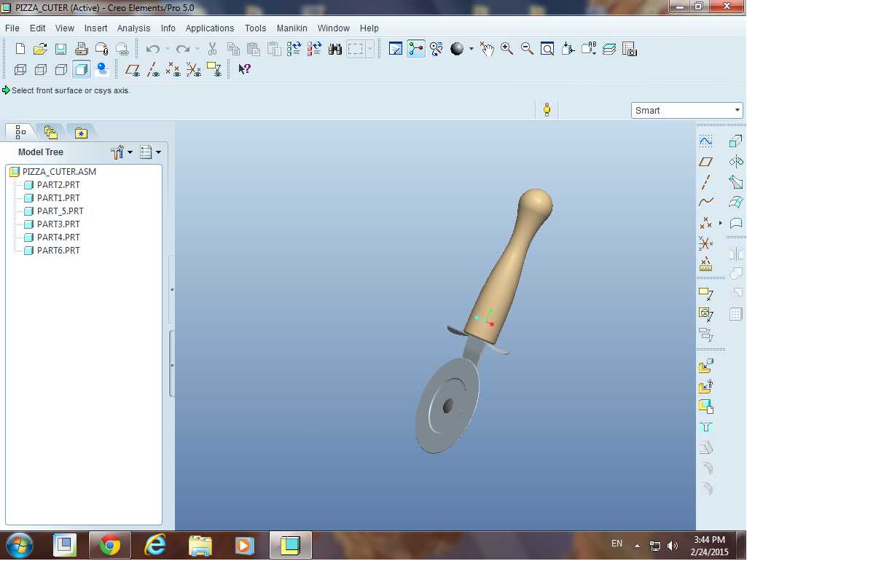Toggle Spin Center display
Screen dimensions: 892x588
coord(416,49)
